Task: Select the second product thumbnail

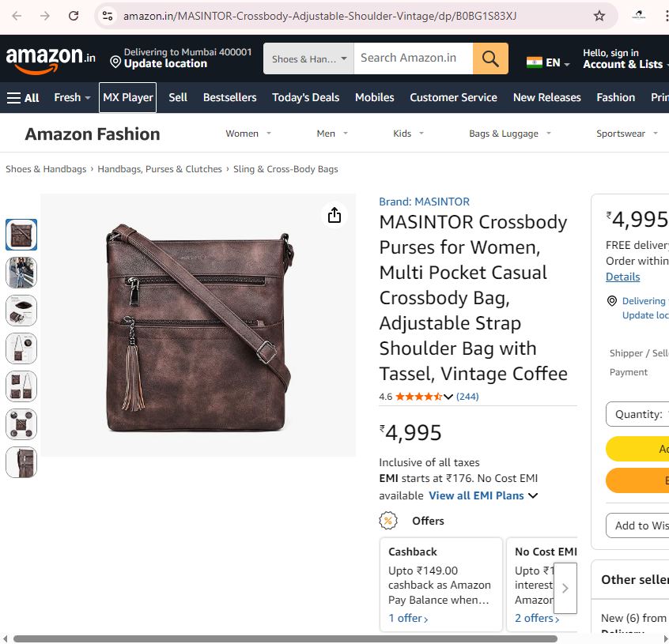Action: coord(21,273)
